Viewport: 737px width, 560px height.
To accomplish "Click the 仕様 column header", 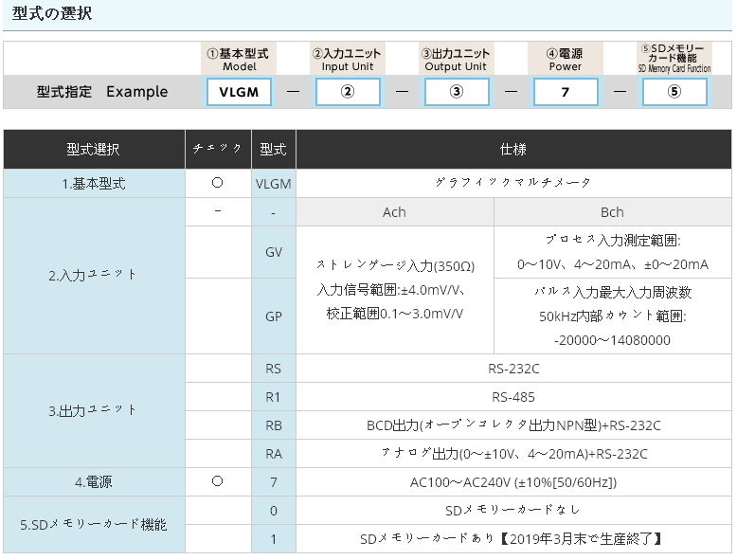I will pyautogui.click(x=513, y=150).
